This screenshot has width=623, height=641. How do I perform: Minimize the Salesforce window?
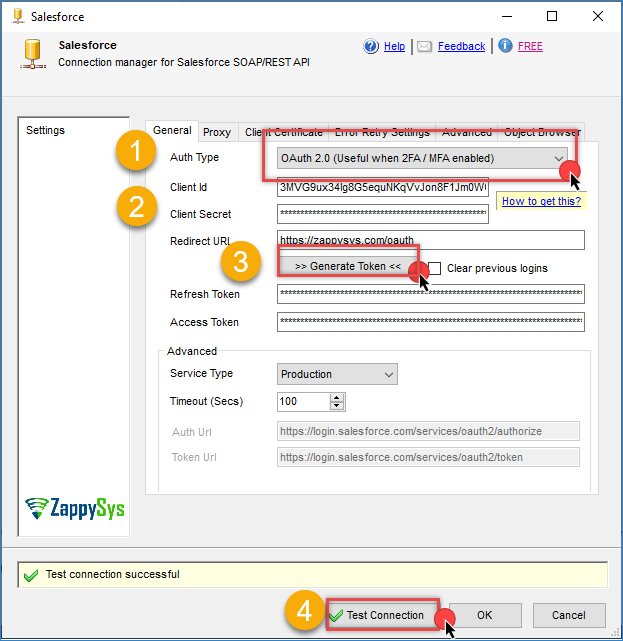tap(507, 16)
